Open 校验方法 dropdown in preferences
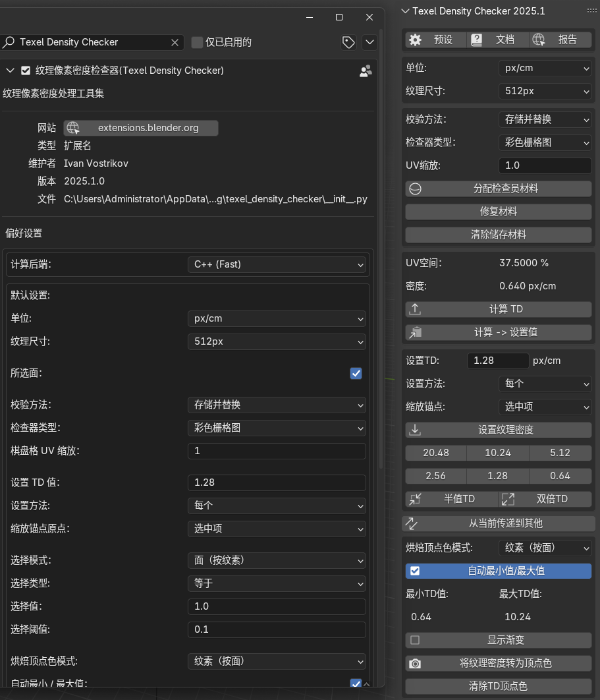The height and width of the screenshot is (700, 600). 277,405
